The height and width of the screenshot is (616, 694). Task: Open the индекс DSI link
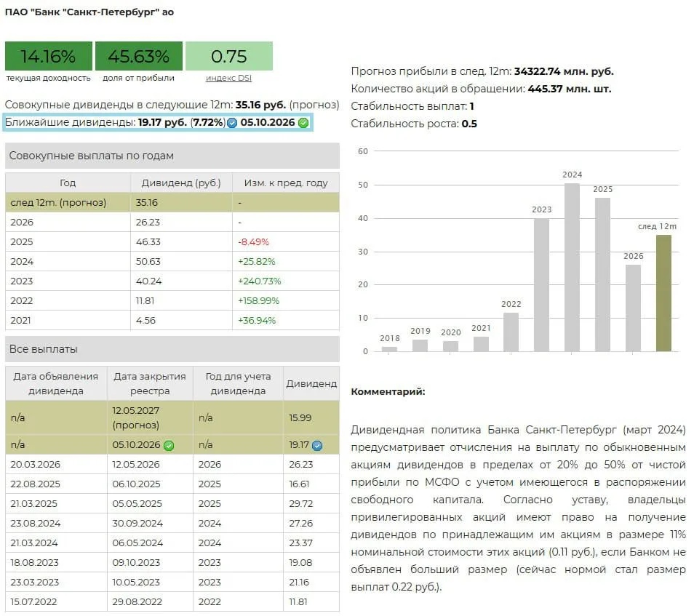tap(228, 78)
